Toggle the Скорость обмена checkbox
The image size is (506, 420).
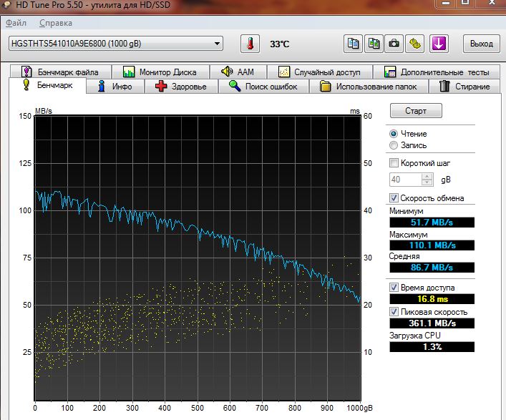tap(394, 198)
